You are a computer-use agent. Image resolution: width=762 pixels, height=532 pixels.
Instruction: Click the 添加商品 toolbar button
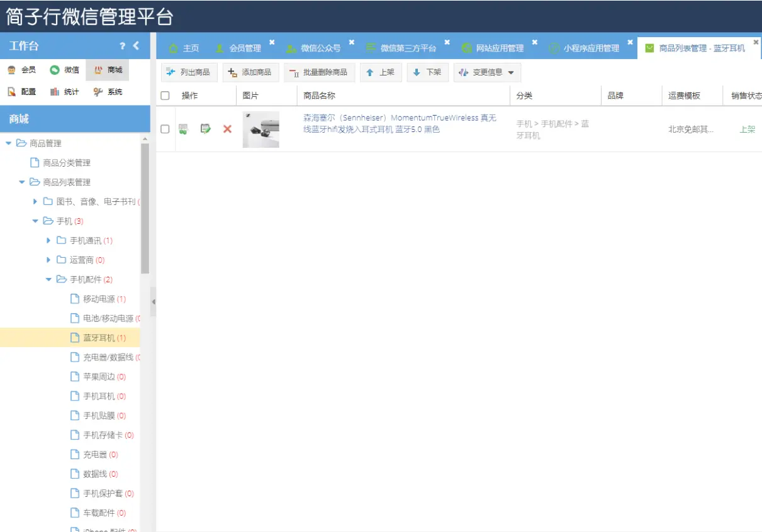250,72
